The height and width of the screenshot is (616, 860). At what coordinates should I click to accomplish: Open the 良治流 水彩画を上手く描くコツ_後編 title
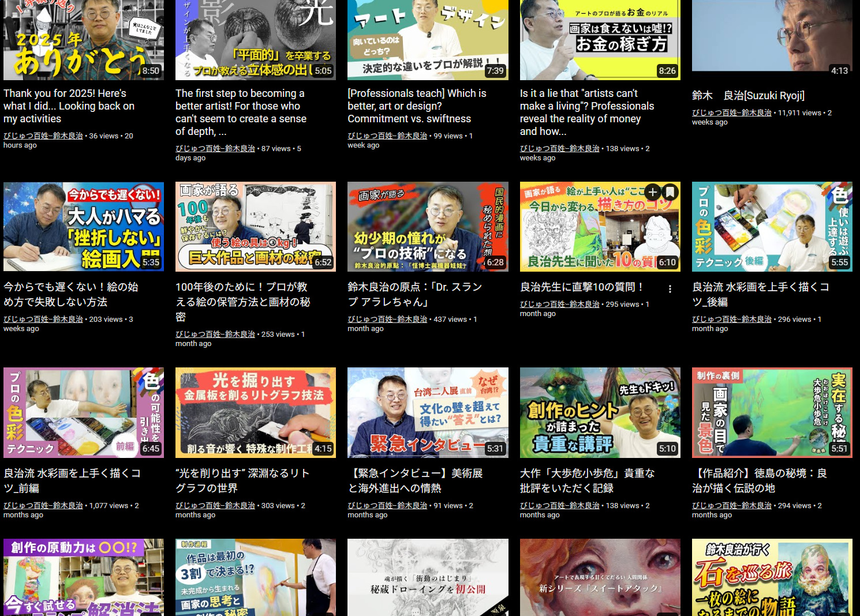(x=761, y=294)
